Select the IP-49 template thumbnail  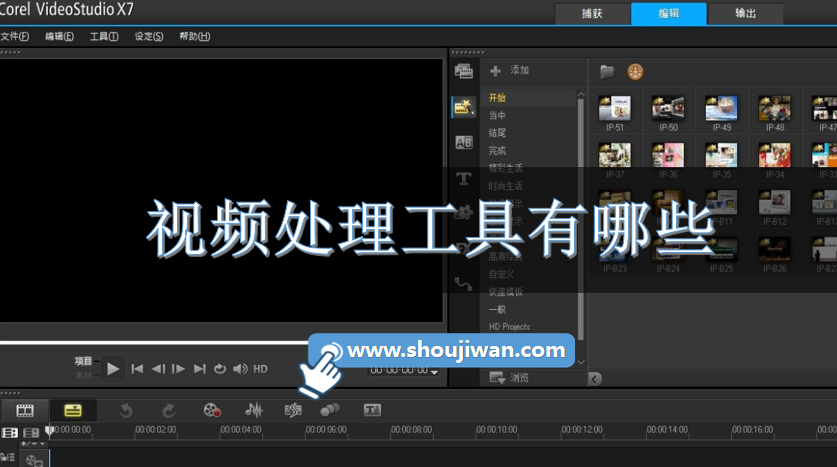721,108
